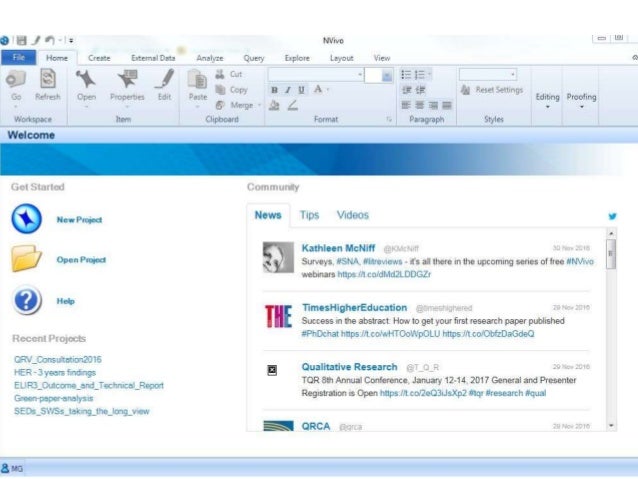Screen dimensions: 638x479
Task: Click the New Project link
Action: [x=79, y=220]
